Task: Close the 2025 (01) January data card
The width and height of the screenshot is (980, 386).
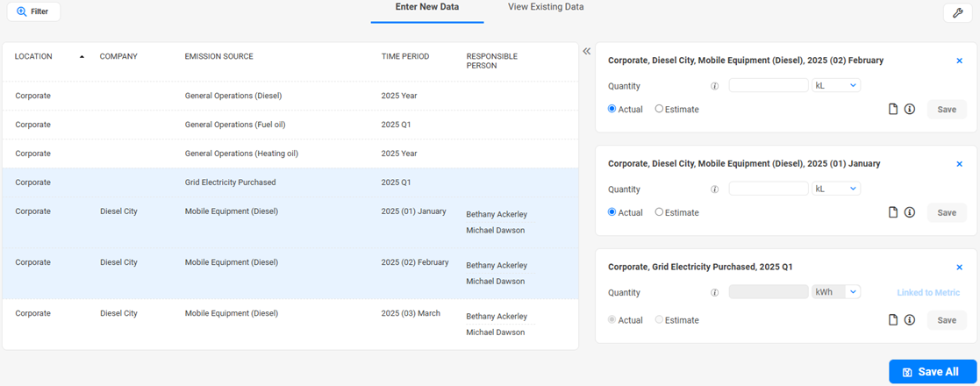Action: pos(959,164)
